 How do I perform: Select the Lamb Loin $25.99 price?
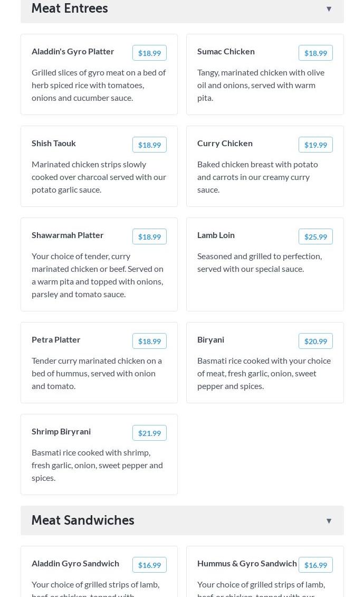click(315, 236)
